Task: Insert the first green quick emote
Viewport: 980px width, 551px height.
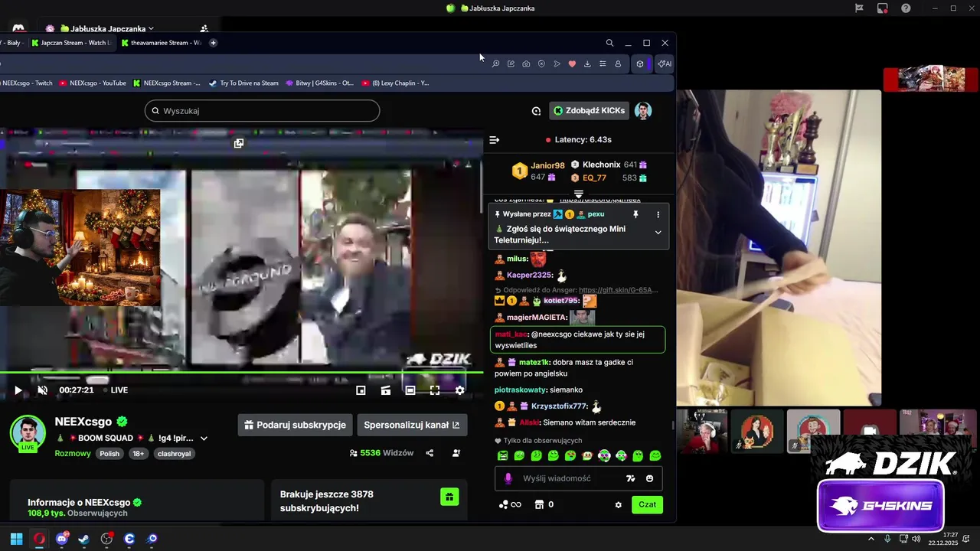Action: pos(502,455)
